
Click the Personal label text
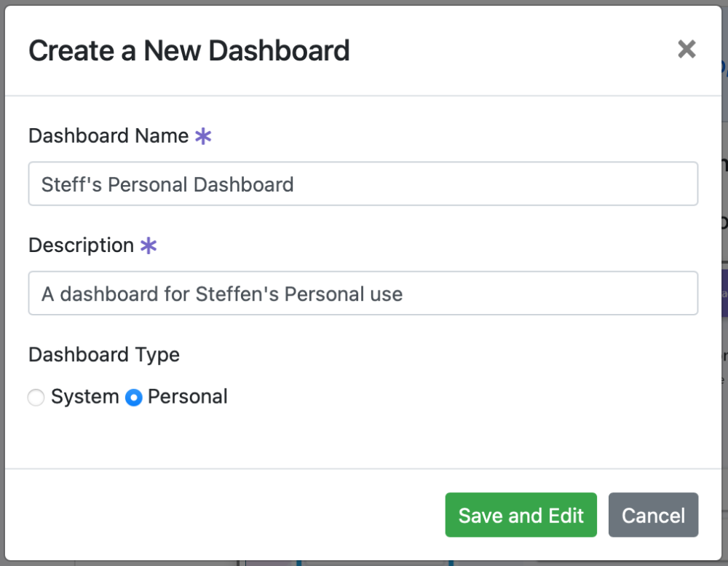pyautogui.click(x=188, y=397)
